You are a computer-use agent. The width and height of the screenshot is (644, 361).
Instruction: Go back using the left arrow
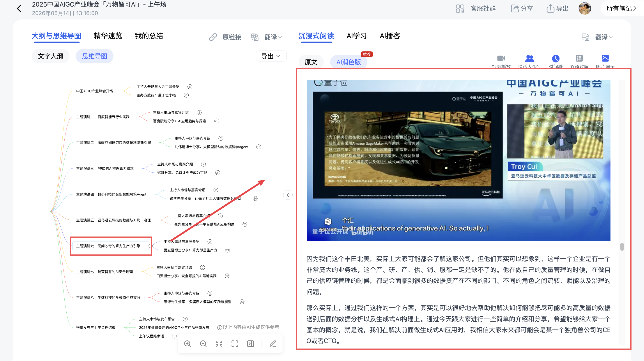pyautogui.click(x=19, y=9)
